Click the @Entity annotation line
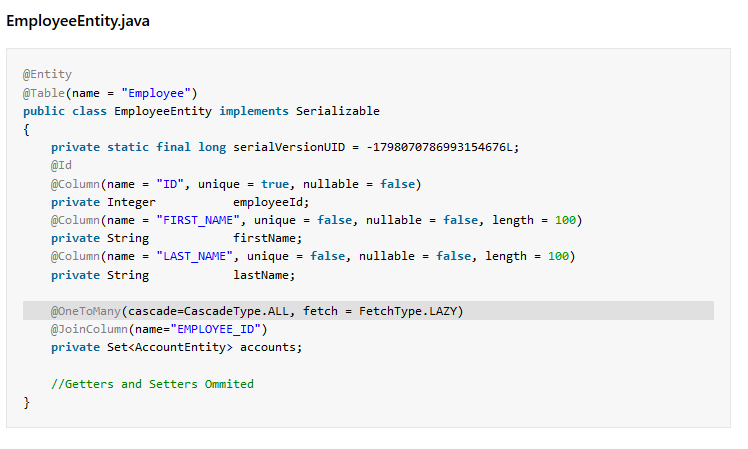 47,74
